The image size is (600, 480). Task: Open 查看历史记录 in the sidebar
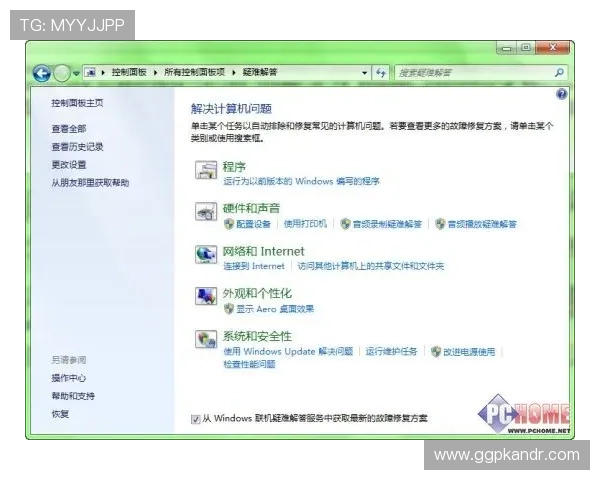click(x=77, y=147)
